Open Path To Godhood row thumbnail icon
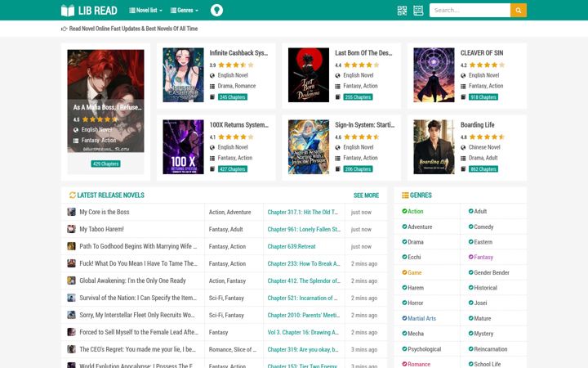The image size is (588, 368). tap(71, 246)
